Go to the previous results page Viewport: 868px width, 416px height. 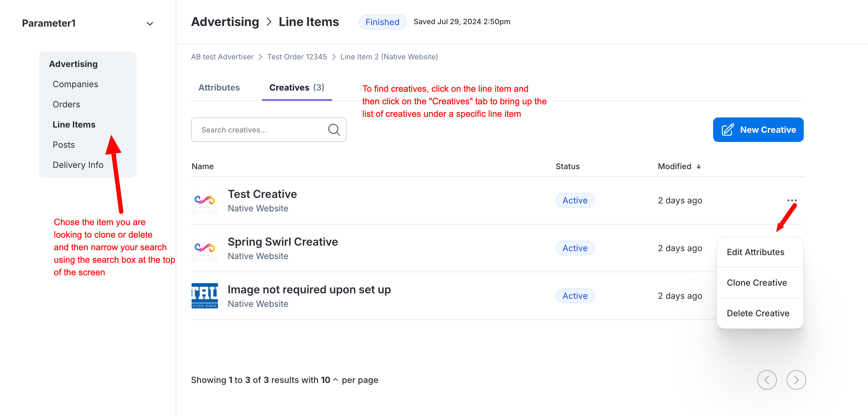click(x=767, y=380)
